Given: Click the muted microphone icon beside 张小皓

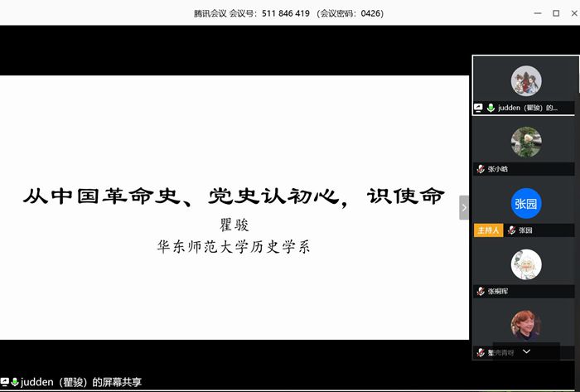Looking at the screenshot, I should (x=481, y=169).
